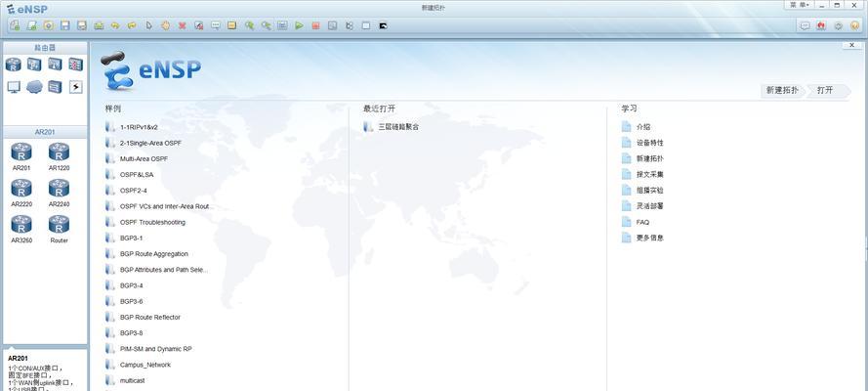Screen dimensions: 868x391
Task: Toggle the Show Grid toolbar icon
Action: pos(366,25)
